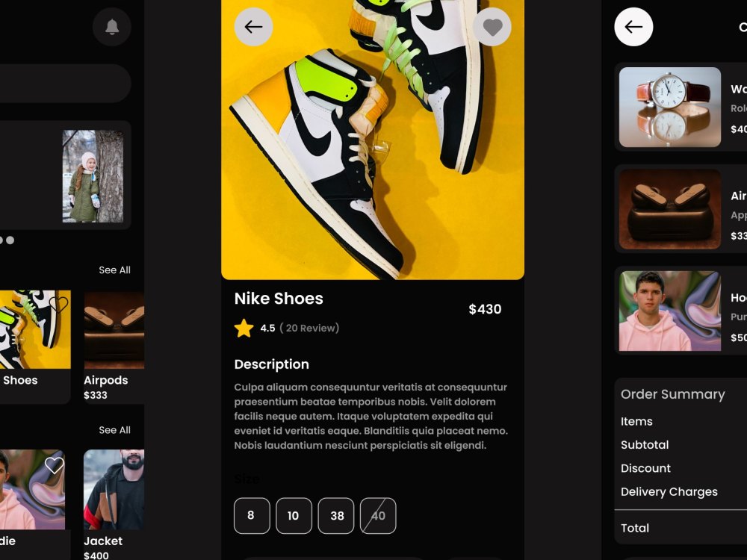Click the search field on the home screen

(x=65, y=83)
